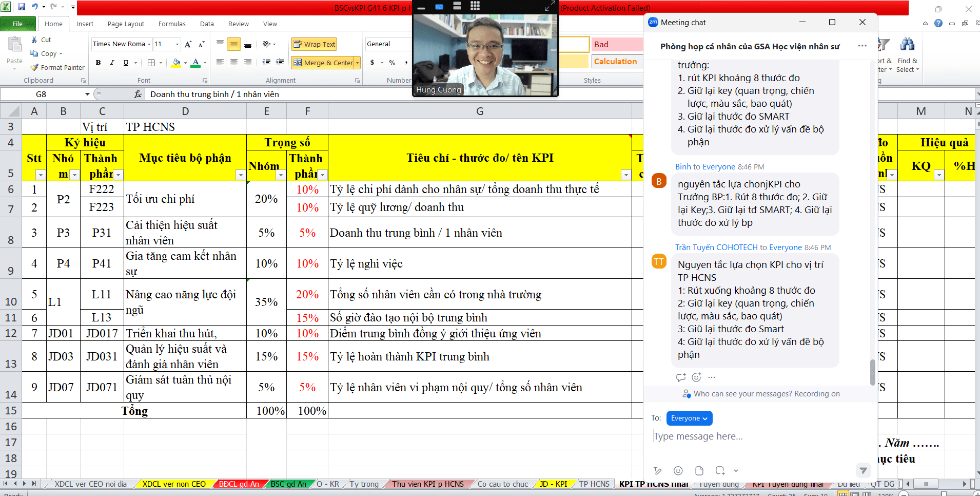Toggle bottom vertical alignment

pos(248,44)
